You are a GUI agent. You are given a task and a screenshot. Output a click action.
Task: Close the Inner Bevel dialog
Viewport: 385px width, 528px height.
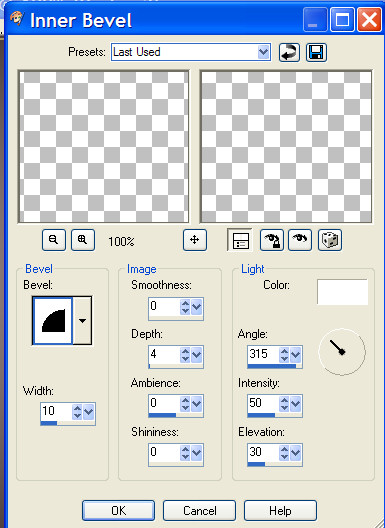(x=369, y=20)
